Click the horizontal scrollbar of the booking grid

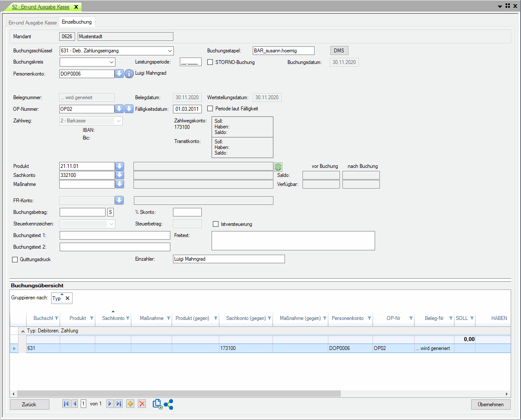click(x=179, y=394)
